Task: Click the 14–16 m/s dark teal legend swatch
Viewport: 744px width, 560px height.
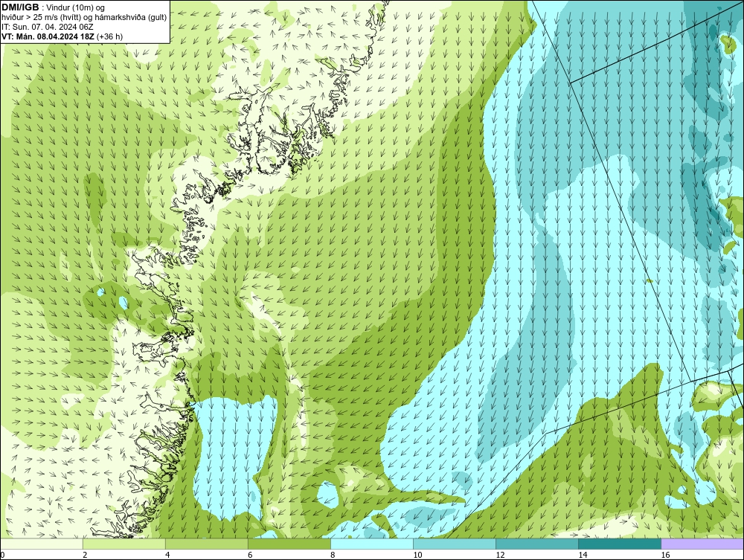Action: point(619,544)
